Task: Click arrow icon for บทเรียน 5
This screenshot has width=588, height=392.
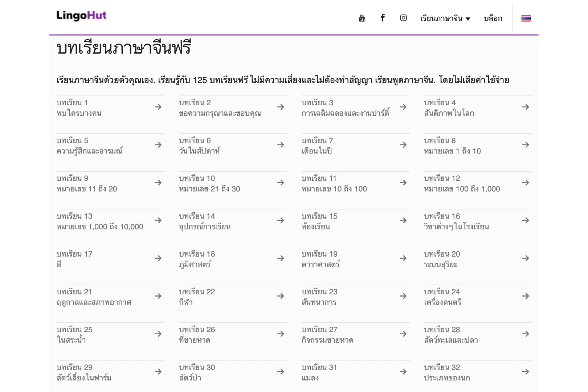Action: pos(158,145)
